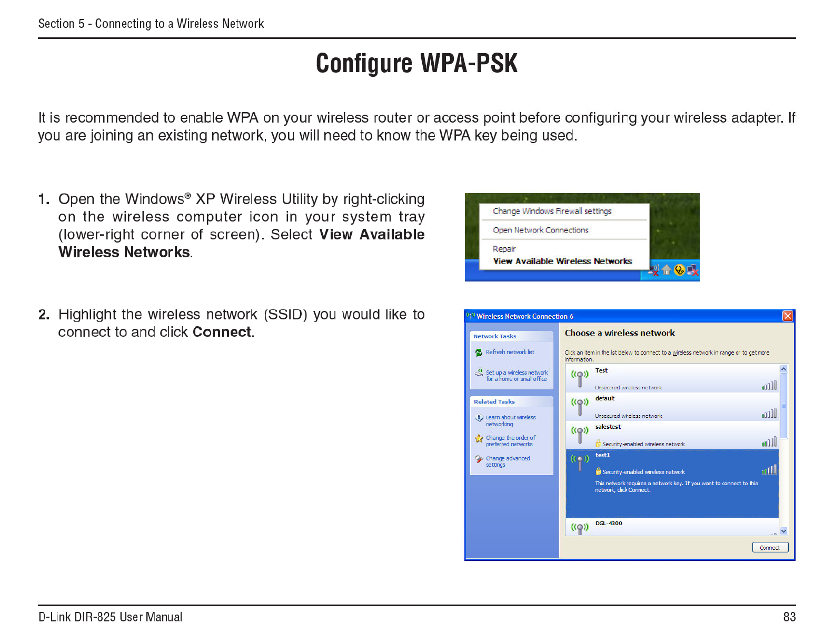This screenshot has width=834, height=644.
Task: Click the Network Tasks panel header
Action: pos(512,336)
